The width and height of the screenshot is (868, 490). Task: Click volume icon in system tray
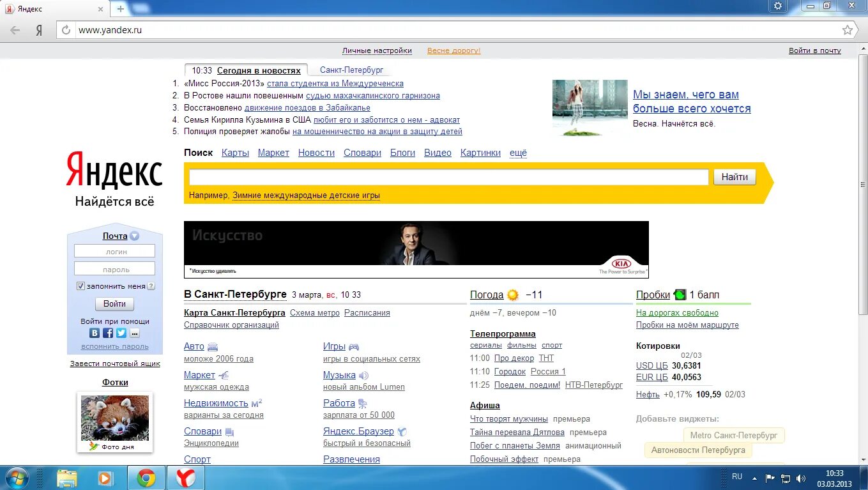pyautogui.click(x=801, y=478)
